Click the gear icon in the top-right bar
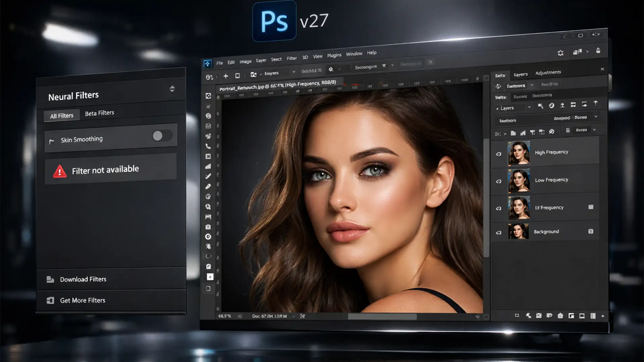 click(x=560, y=53)
